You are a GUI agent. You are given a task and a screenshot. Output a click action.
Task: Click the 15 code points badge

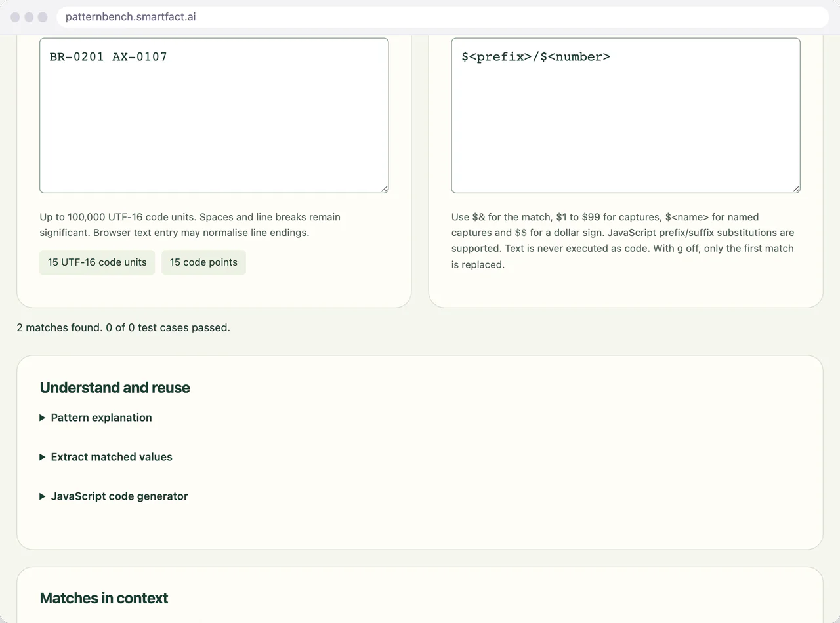203,262
